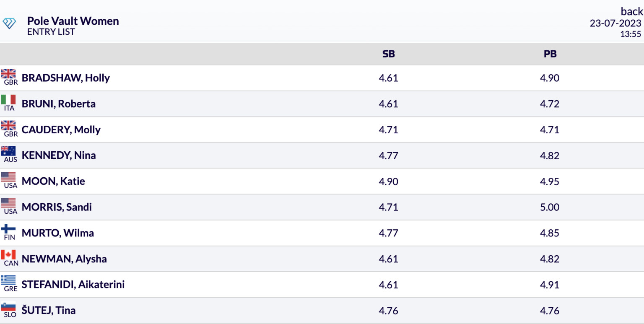This screenshot has width=644, height=324.
Task: Click the USA flag beside Katie Moon
Action: pyautogui.click(x=8, y=177)
